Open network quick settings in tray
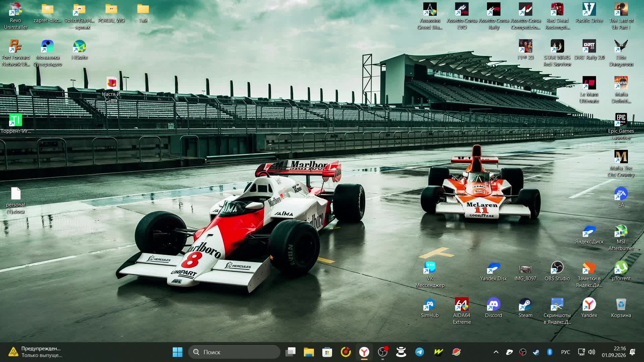The image size is (644, 362). 581,352
